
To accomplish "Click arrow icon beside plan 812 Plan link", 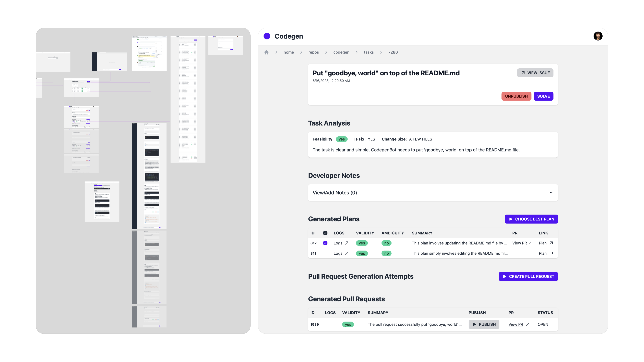I will (551, 243).
